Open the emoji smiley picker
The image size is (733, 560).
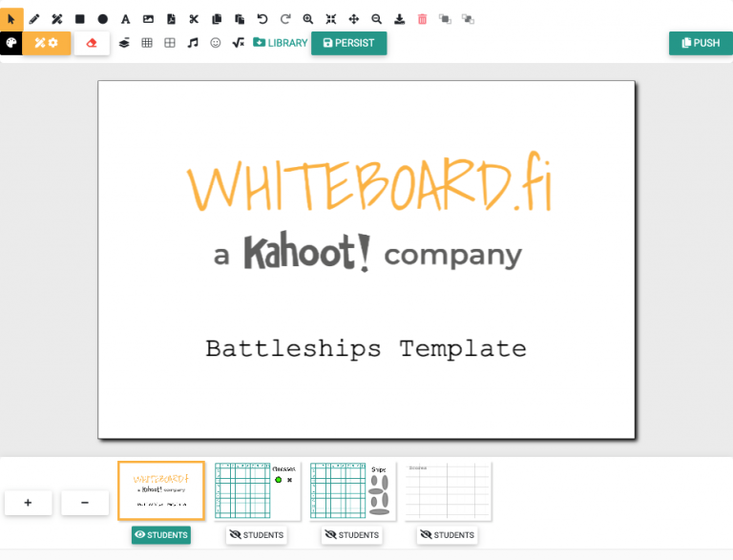tap(215, 43)
